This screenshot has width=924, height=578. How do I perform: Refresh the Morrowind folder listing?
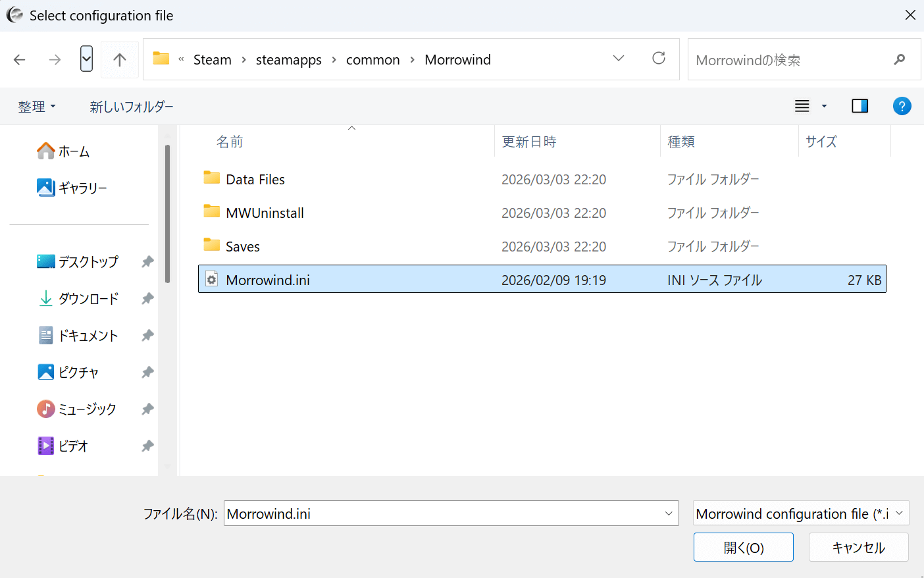click(x=658, y=59)
